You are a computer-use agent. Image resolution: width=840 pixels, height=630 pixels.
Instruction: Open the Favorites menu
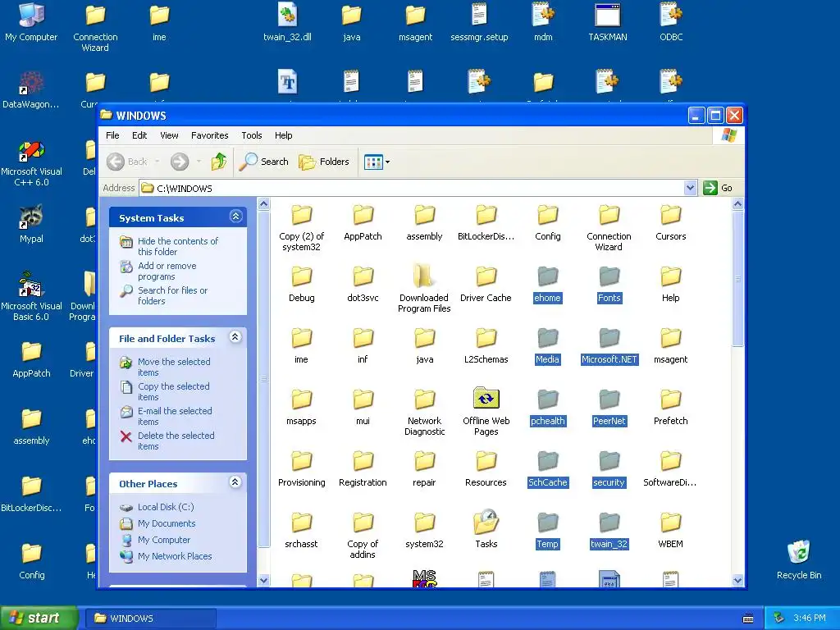coord(209,135)
